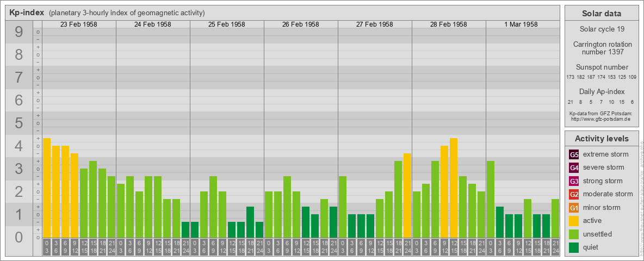The image size is (644, 261).
Task: Click the Carrington rotation number 1397 text
Action: tap(602, 48)
